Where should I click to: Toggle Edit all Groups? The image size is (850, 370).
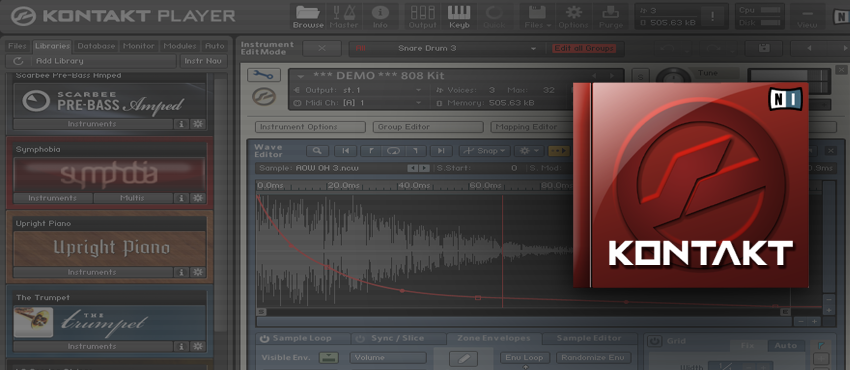(583, 48)
